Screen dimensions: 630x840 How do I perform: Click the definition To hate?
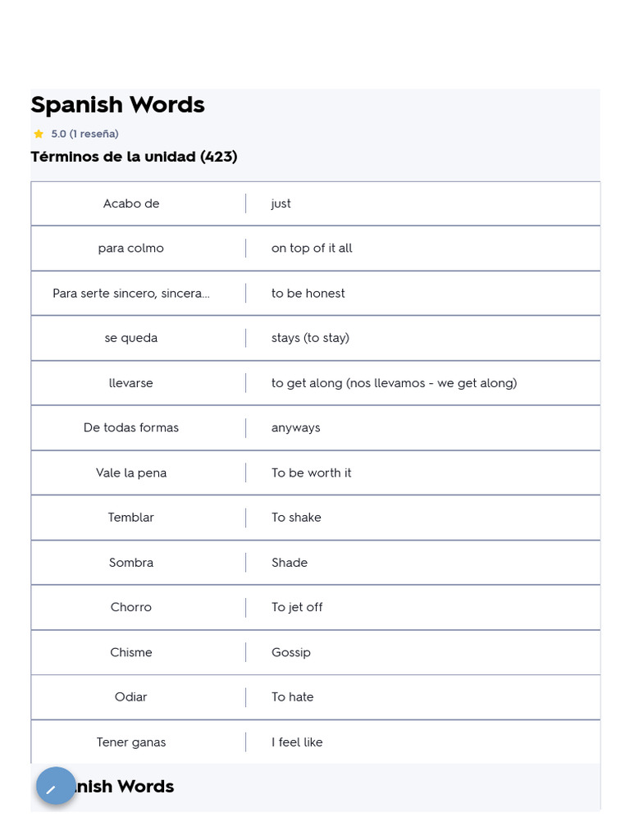pyautogui.click(x=292, y=697)
